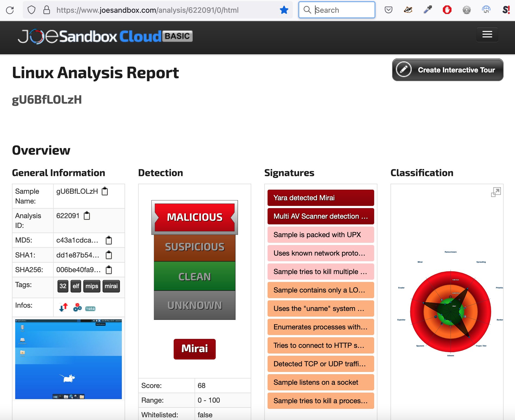Click the eyedropper color picker extension

(x=428, y=10)
